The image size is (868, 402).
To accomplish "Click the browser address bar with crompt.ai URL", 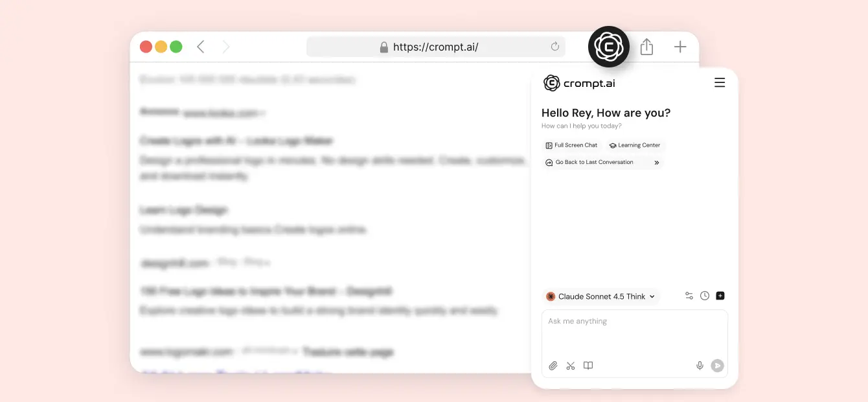I will coord(436,47).
